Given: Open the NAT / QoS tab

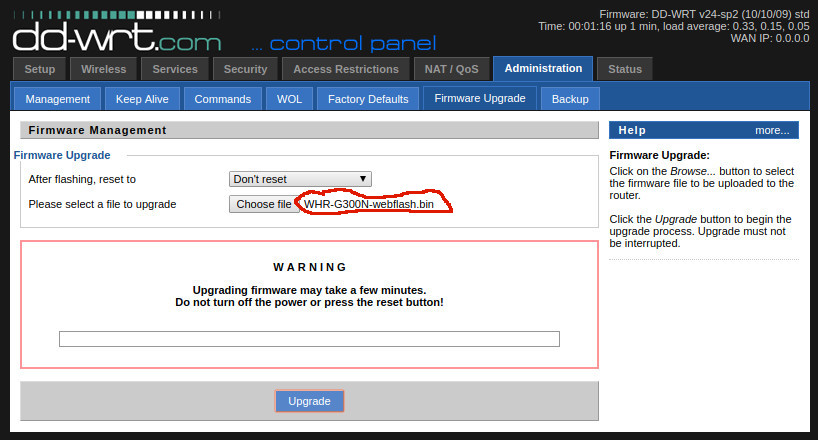Looking at the screenshot, I should (x=451, y=69).
